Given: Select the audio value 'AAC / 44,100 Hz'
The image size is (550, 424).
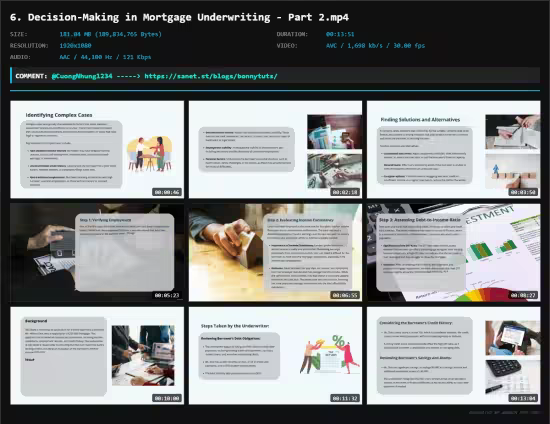Looking at the screenshot, I should pyautogui.click(x=86, y=57).
